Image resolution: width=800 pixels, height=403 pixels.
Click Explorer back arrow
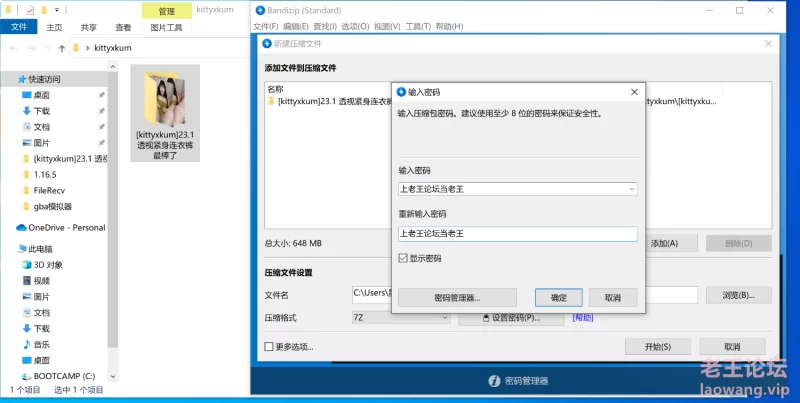pyautogui.click(x=14, y=48)
